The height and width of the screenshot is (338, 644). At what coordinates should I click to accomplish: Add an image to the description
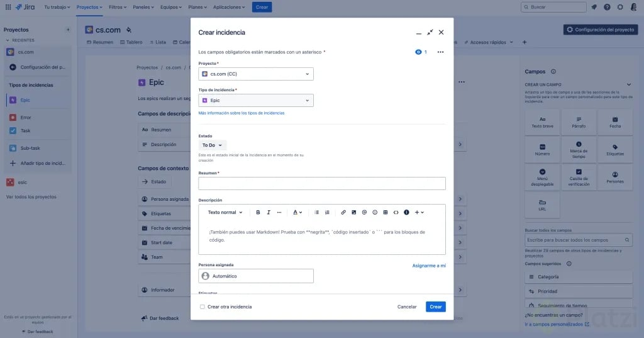tap(353, 213)
